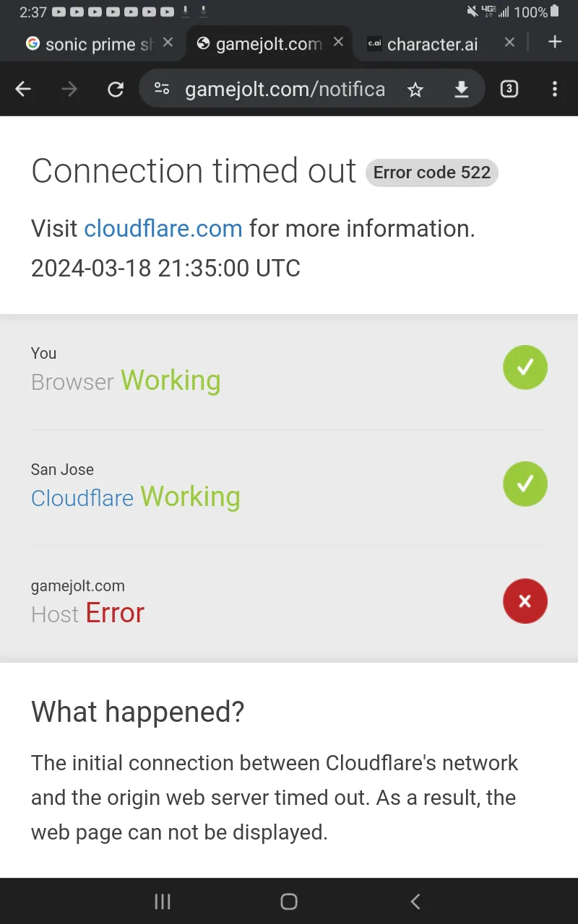Viewport: 578px width, 924px height.
Task: Tap the browser back arrow
Action: coord(24,89)
